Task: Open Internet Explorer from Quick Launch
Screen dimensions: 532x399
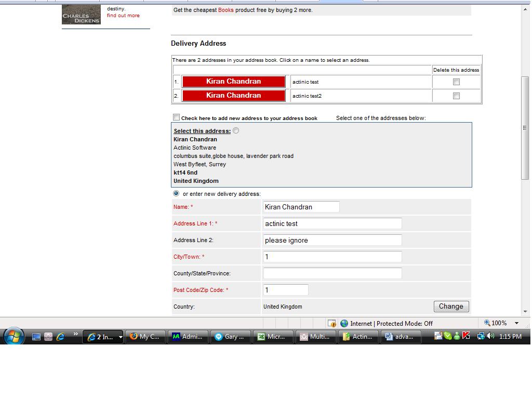Action: tap(61, 337)
